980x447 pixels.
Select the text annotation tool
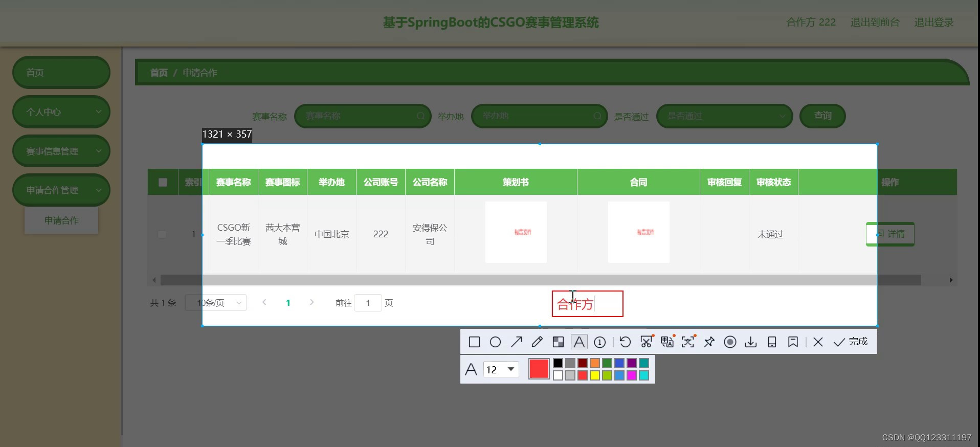click(x=579, y=342)
